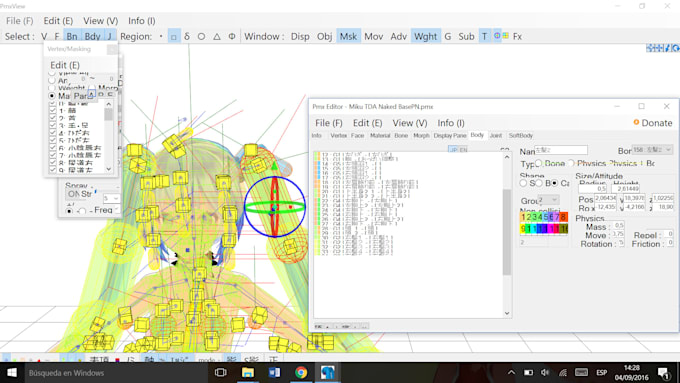Choose the dot point region icon
680x383 pixels.
coord(161,36)
